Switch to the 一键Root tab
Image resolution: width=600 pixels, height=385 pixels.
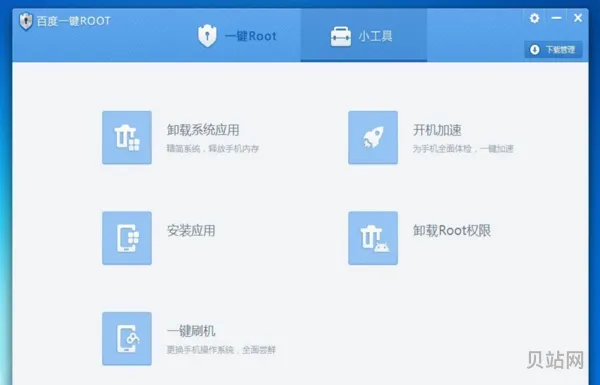click(237, 36)
